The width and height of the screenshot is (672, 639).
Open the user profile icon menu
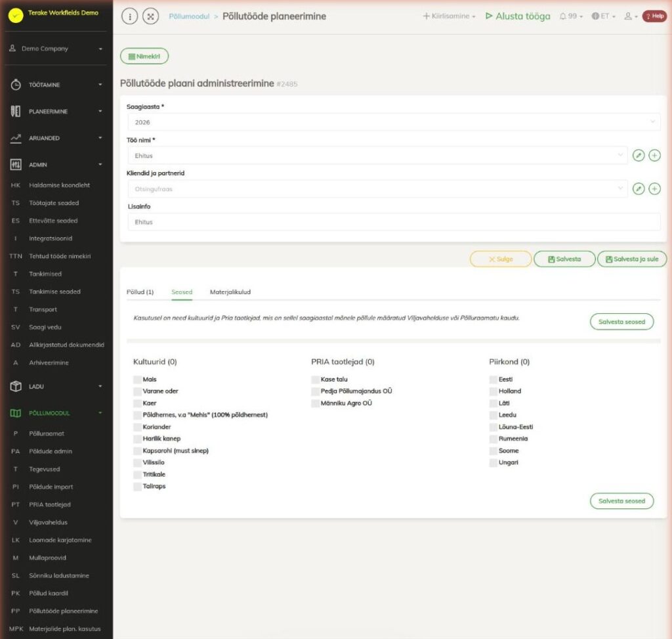pyautogui.click(x=631, y=16)
